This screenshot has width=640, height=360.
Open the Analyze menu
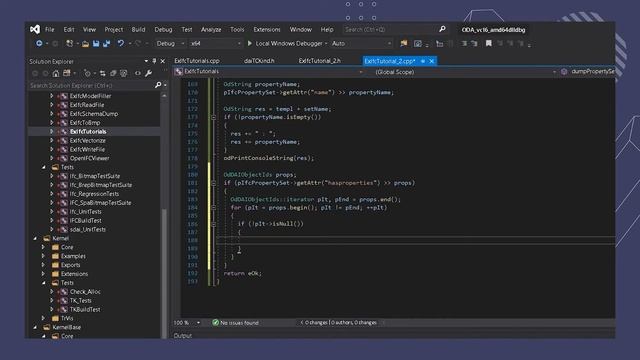[211, 29]
